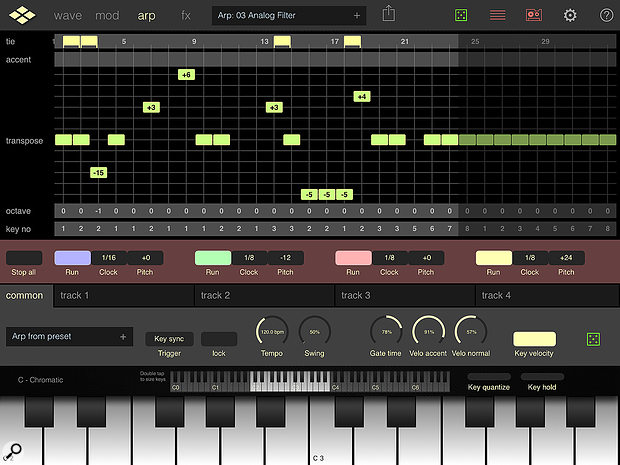Open the Arp: 03 Analog Filter preset selector
Viewport: 620px width, 465px height.
coord(289,15)
